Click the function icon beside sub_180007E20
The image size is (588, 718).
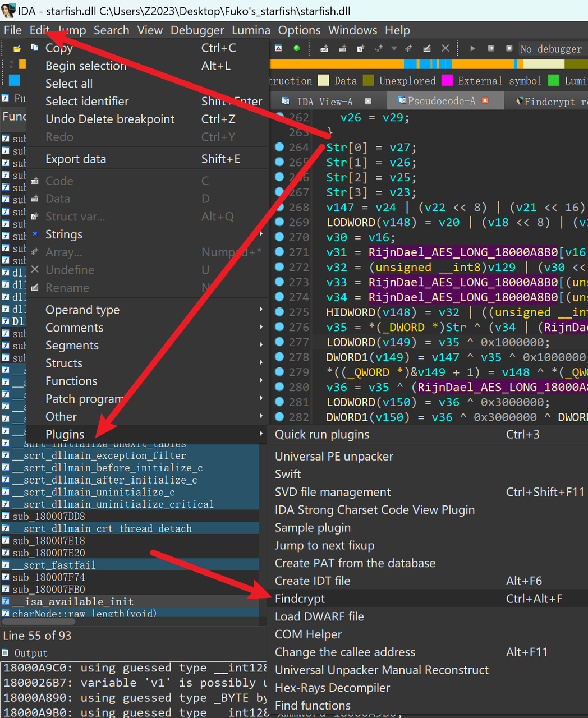pyautogui.click(x=6, y=553)
